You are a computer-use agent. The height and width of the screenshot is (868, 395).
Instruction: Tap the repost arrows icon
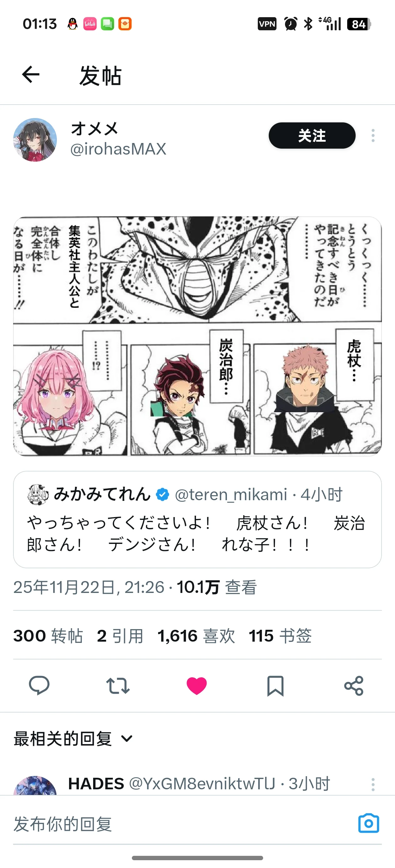click(x=118, y=686)
